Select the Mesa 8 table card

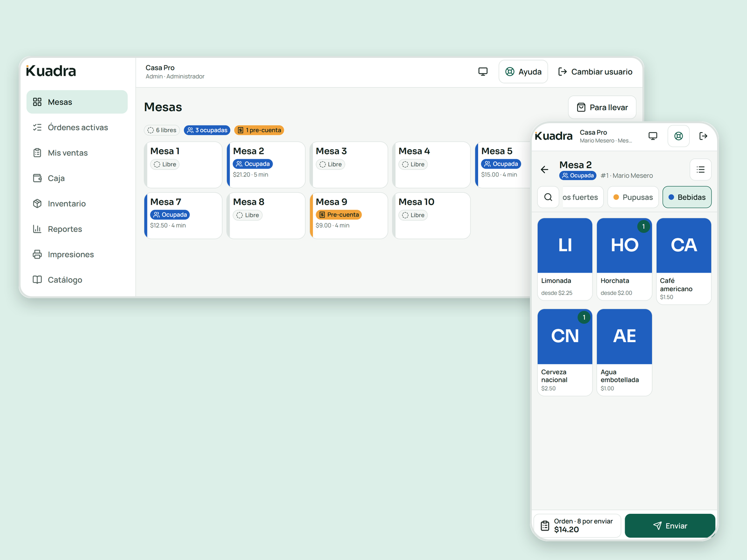tap(266, 216)
